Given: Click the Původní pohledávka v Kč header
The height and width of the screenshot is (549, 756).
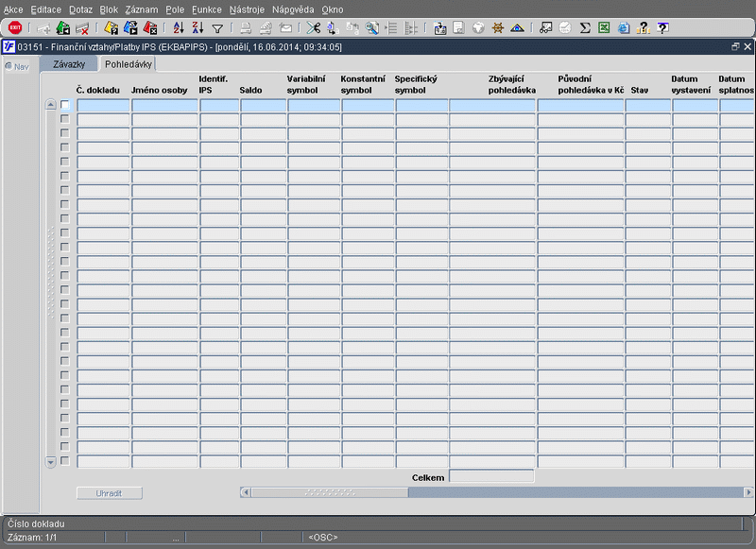Looking at the screenshot, I should pos(591,84).
